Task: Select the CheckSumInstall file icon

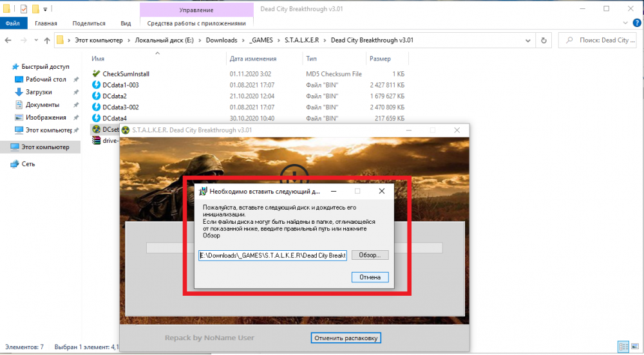Action: [96, 74]
